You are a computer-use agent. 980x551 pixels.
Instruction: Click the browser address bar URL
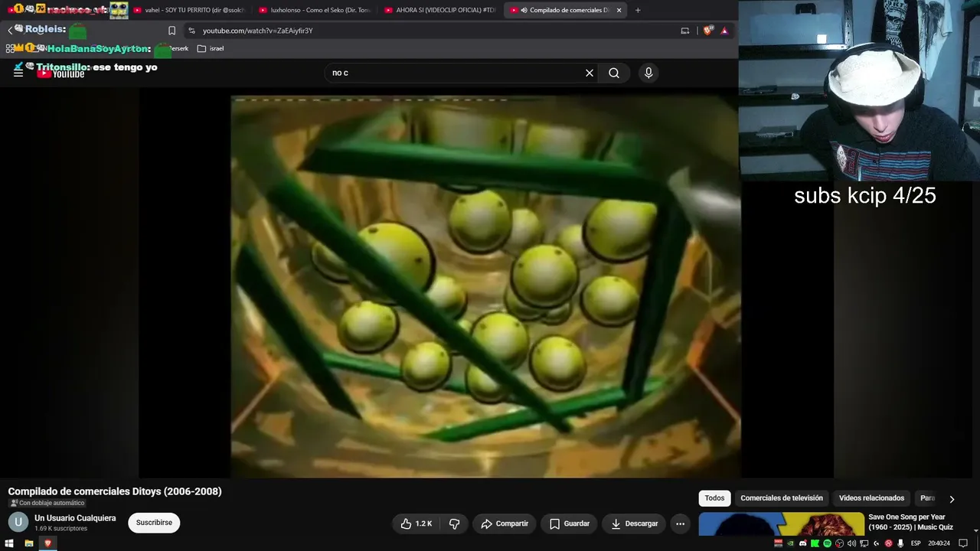coord(258,31)
